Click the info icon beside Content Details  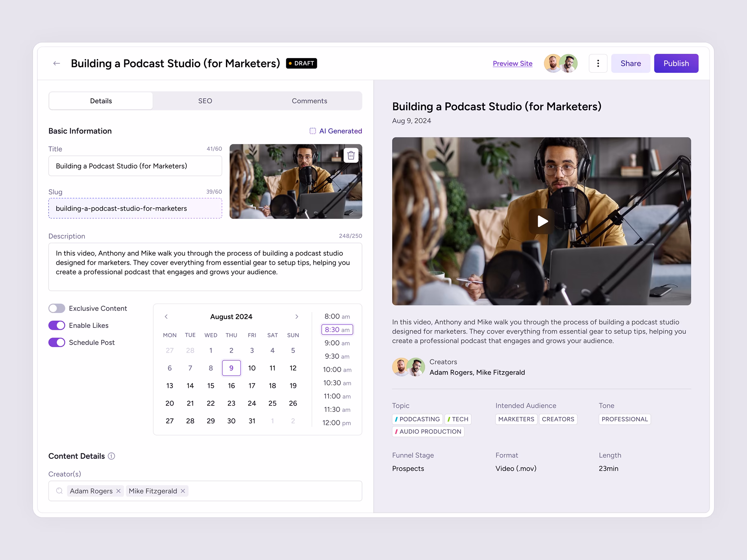tap(111, 456)
